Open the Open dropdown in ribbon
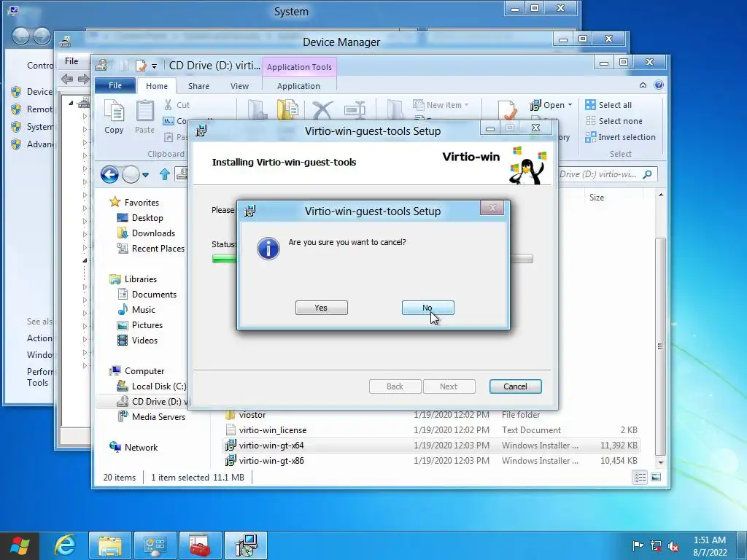The height and width of the screenshot is (560, 747). click(x=551, y=105)
